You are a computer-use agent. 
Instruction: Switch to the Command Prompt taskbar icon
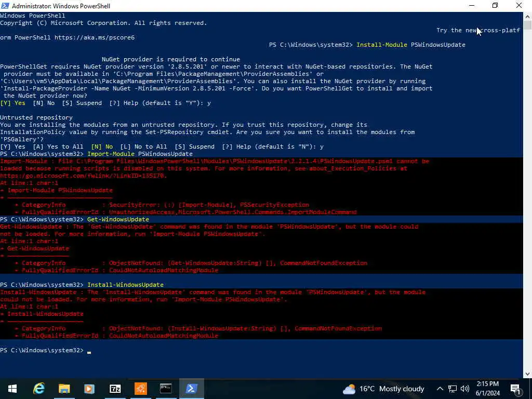pos(166,389)
